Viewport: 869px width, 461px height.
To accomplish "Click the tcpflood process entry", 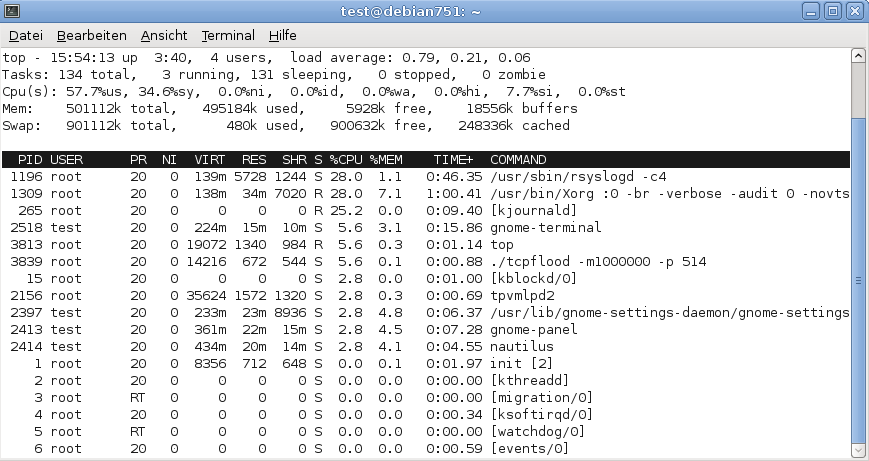I will point(426,262).
